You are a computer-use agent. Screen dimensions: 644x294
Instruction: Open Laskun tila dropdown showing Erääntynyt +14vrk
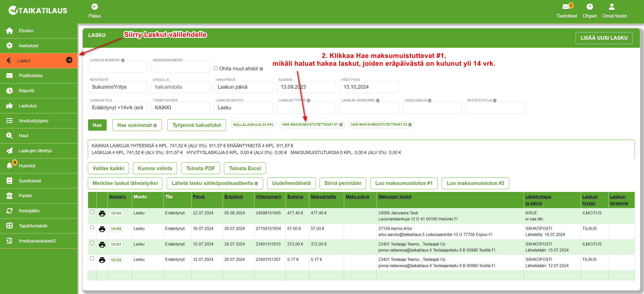tap(118, 108)
